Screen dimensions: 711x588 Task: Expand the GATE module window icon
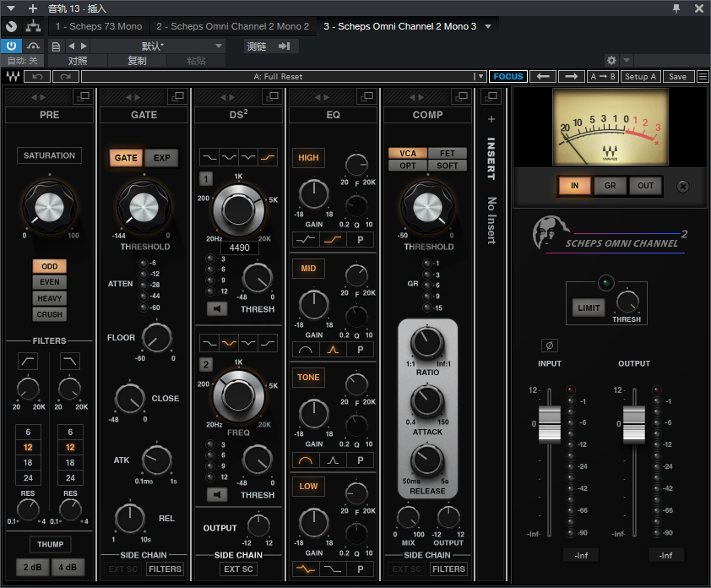[x=177, y=96]
